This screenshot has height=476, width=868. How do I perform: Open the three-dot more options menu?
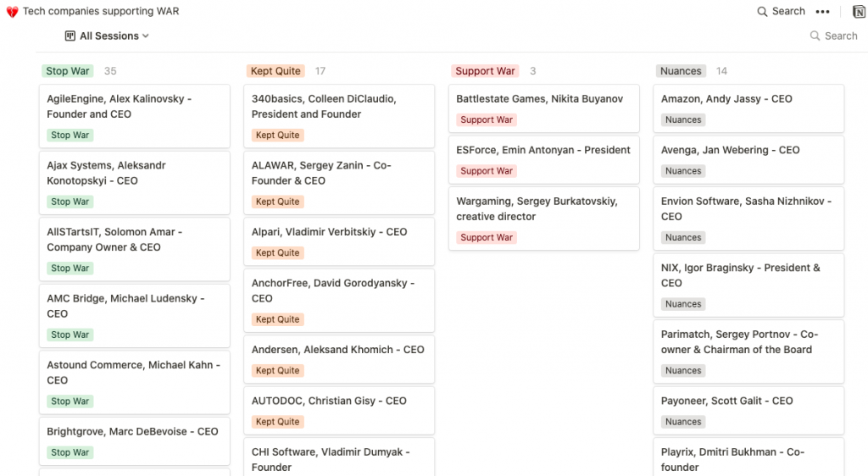(822, 12)
